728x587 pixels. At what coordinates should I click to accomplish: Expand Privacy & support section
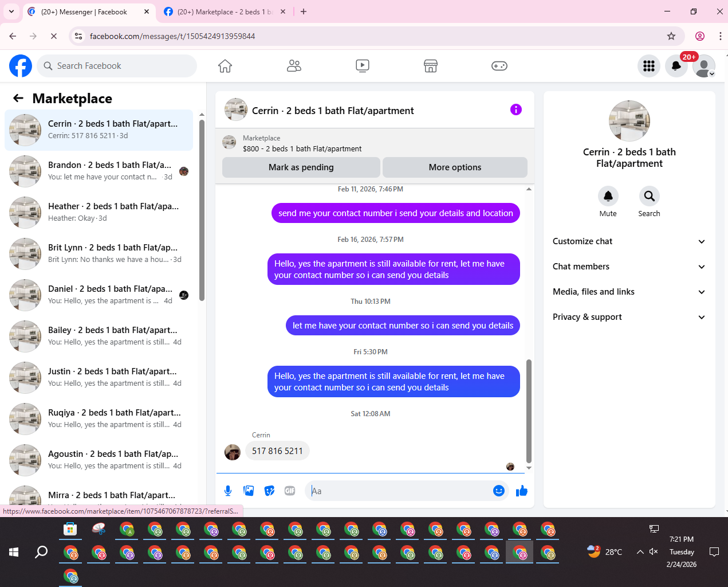tap(629, 317)
